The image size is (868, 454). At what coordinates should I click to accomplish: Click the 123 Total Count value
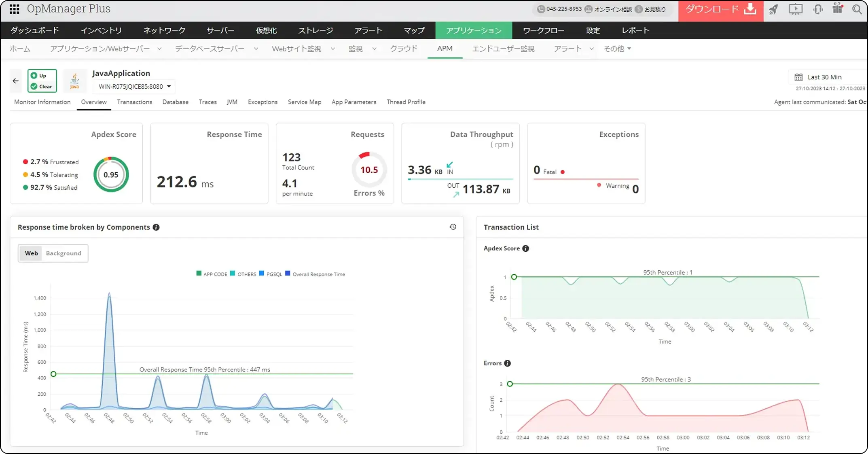pyautogui.click(x=292, y=157)
